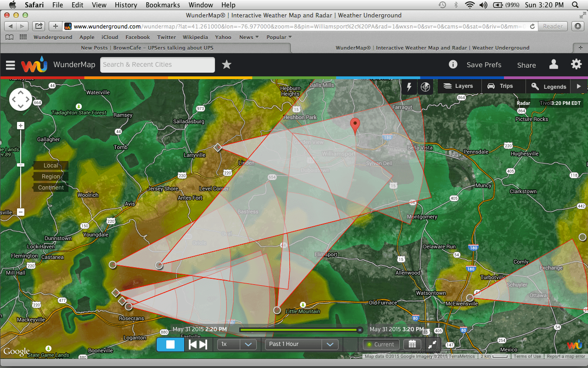This screenshot has width=588, height=368.
Task: Open the WunderMap hamburger menu
Action: tap(11, 65)
